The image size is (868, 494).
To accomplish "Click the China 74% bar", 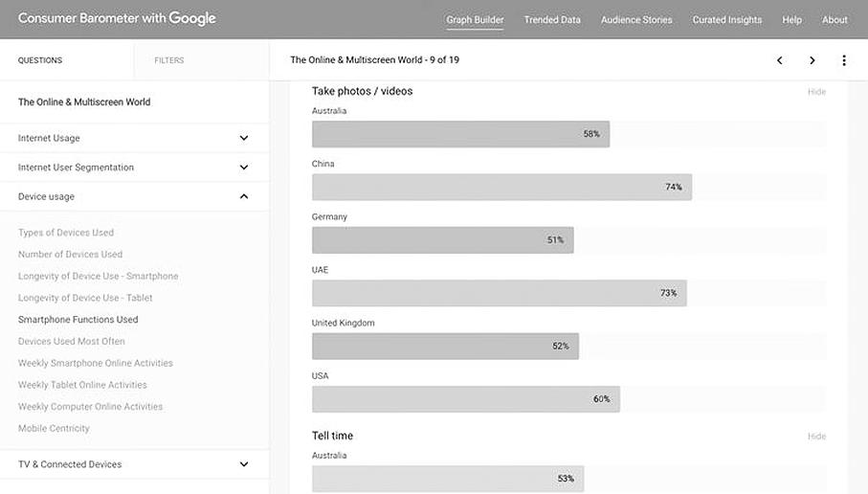I will click(x=501, y=188).
